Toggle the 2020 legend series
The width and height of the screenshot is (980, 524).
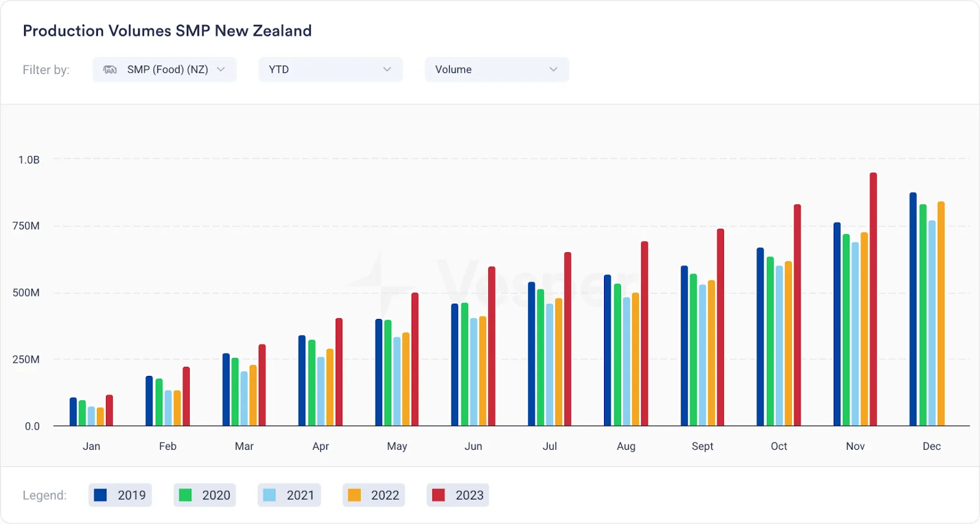tap(205, 495)
